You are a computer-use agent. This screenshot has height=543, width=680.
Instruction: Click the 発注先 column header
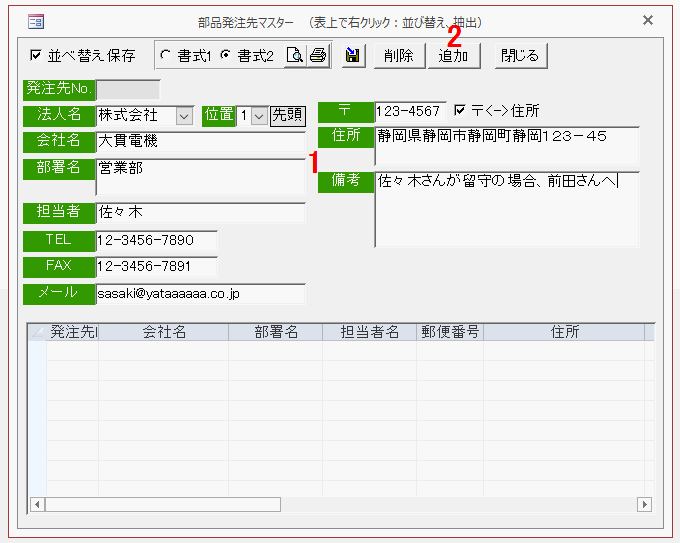click(72, 332)
